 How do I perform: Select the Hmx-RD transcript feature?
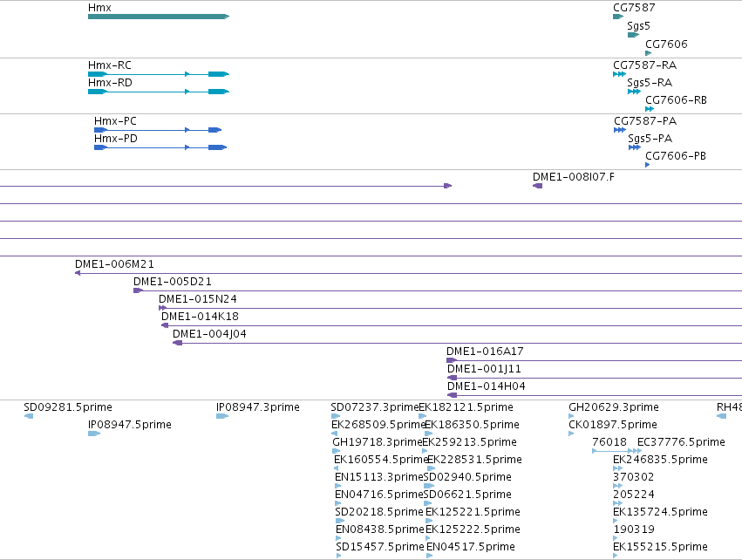159,92
